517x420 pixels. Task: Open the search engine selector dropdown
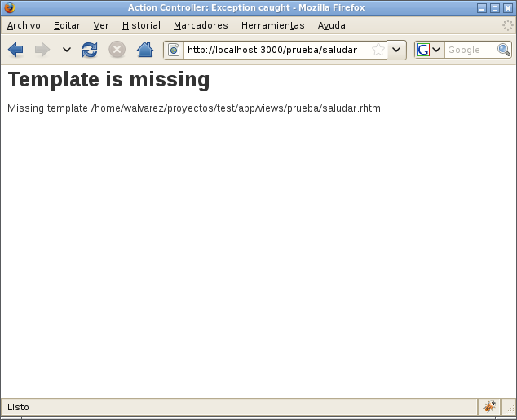click(429, 50)
